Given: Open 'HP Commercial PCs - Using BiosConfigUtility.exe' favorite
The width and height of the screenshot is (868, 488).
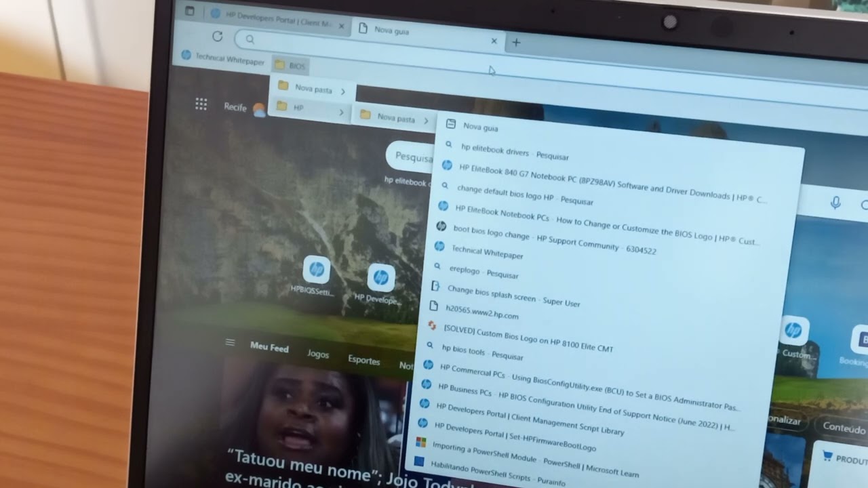Looking at the screenshot, I should [582, 386].
